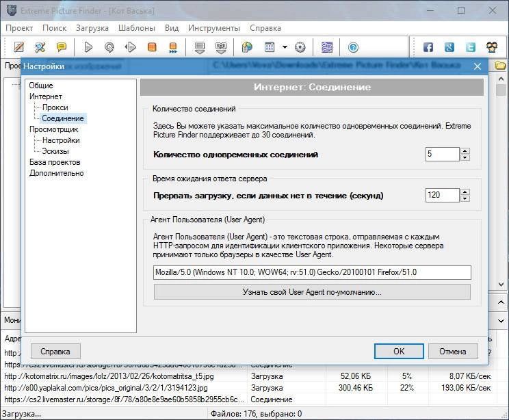Select Дополнительно in settings tree
509x420 pixels.
tap(57, 173)
